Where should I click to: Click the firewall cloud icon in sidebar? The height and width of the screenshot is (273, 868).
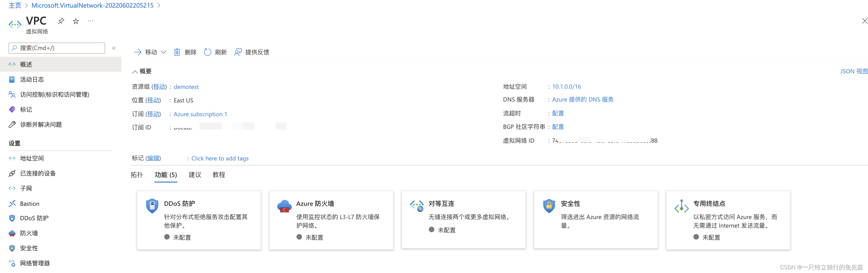pyautogui.click(x=12, y=233)
